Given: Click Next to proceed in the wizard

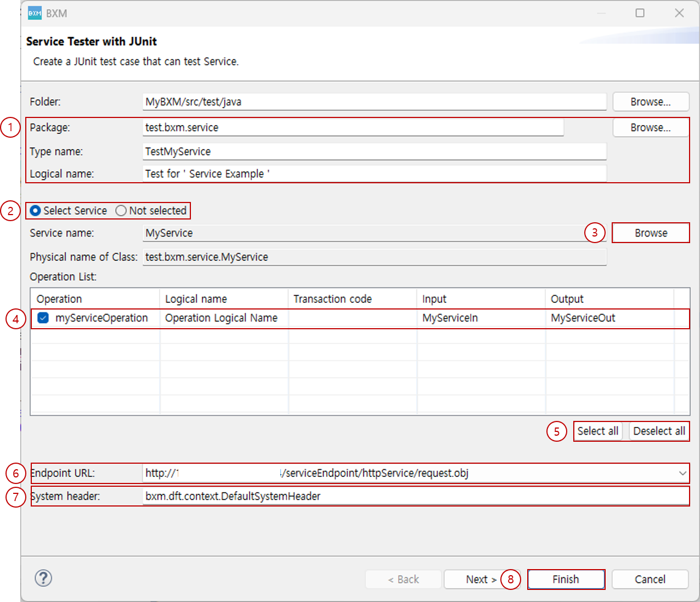Looking at the screenshot, I should [478, 579].
